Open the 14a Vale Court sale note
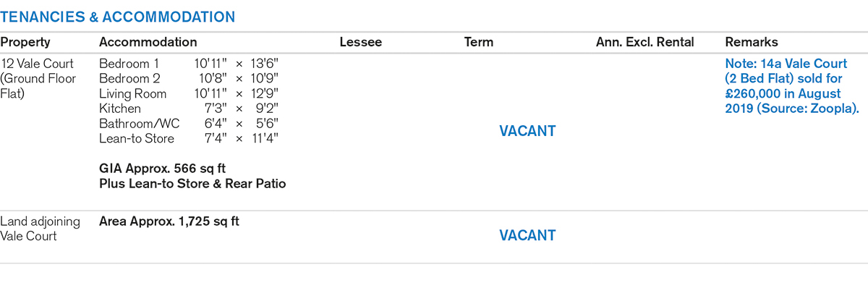The width and height of the screenshot is (868, 296). coord(792,86)
